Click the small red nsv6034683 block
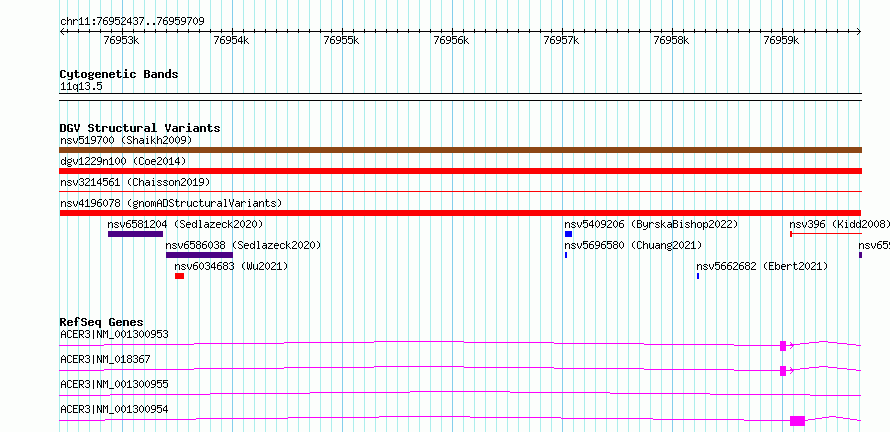Image resolution: width=890 pixels, height=432 pixels. click(179, 276)
